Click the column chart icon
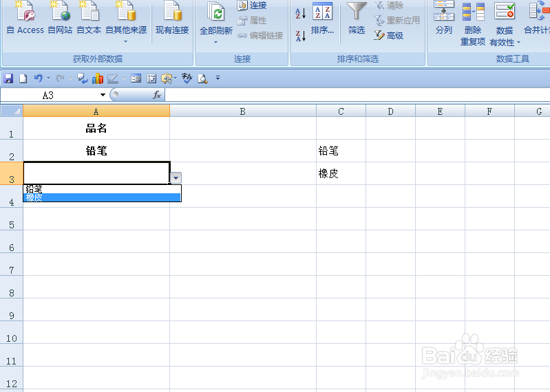 pyautogui.click(x=98, y=78)
